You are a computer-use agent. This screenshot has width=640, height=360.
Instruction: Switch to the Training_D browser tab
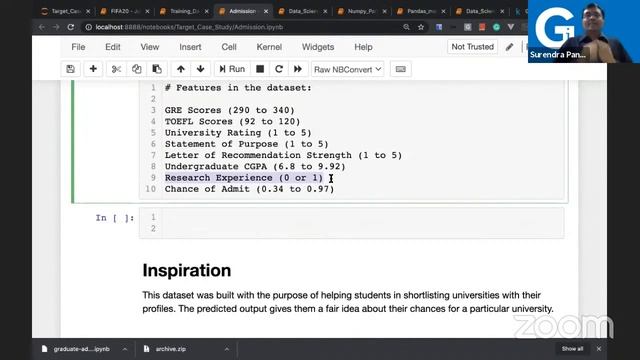tap(184, 11)
